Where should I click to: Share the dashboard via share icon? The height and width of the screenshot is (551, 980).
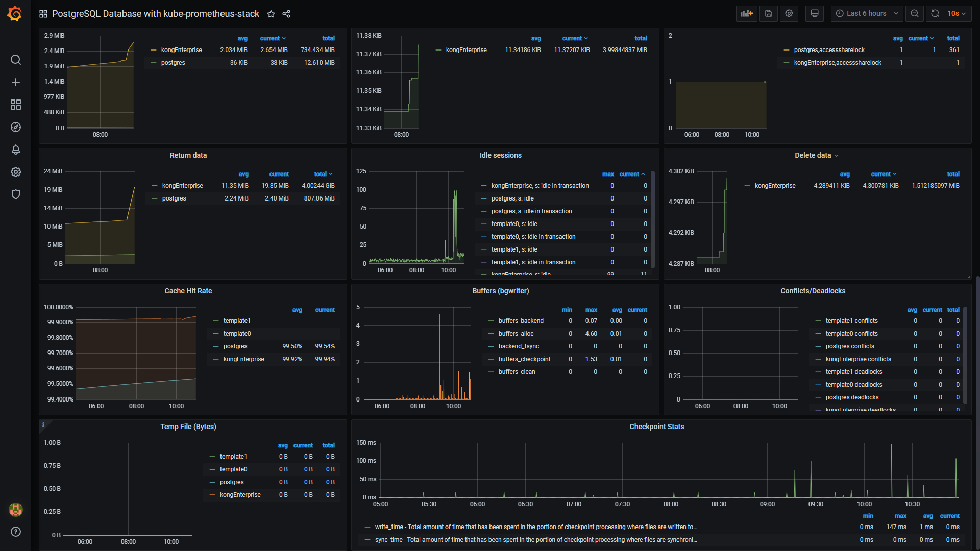click(x=286, y=14)
